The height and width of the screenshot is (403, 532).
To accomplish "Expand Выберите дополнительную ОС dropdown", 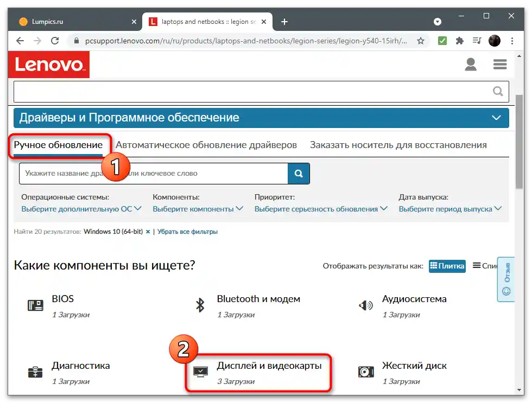I will (x=81, y=209).
